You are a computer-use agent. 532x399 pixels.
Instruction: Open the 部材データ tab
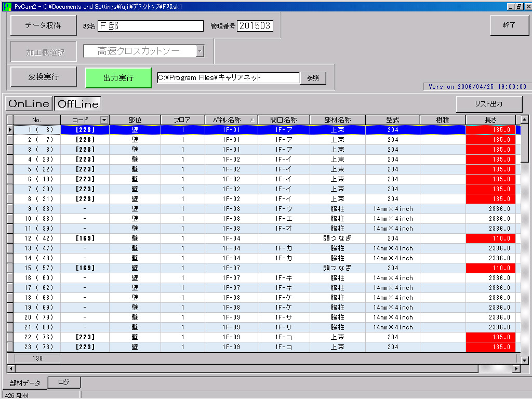(25, 383)
